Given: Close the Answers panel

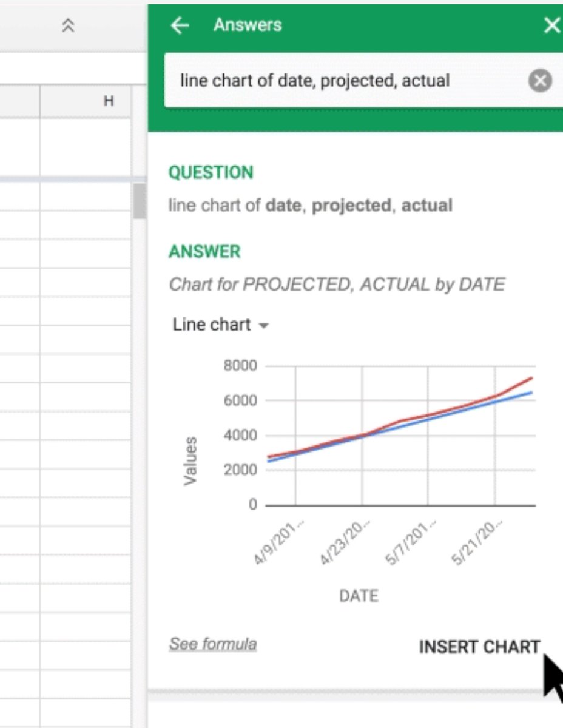Looking at the screenshot, I should click(x=552, y=25).
